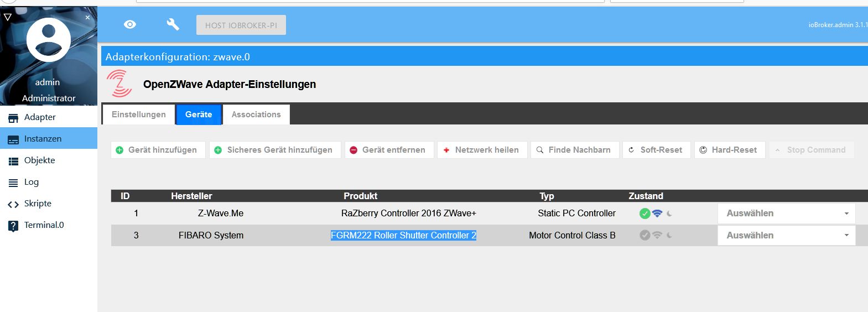The image size is (868, 312).
Task: Click 'FIBARO System' manufacturer cell
Action: (x=211, y=235)
